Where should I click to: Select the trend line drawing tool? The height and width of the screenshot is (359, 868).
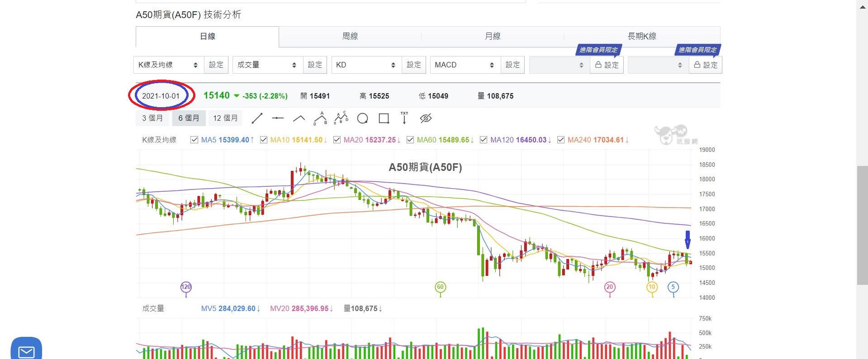[x=257, y=118]
